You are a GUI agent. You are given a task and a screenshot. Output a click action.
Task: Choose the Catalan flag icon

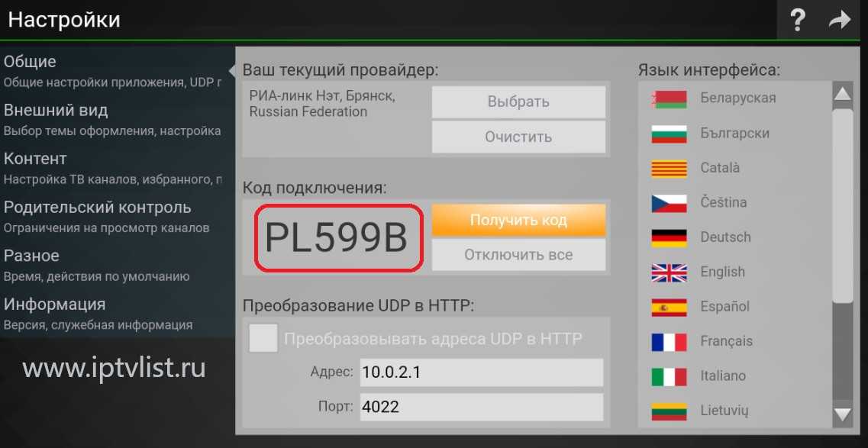[x=669, y=168]
